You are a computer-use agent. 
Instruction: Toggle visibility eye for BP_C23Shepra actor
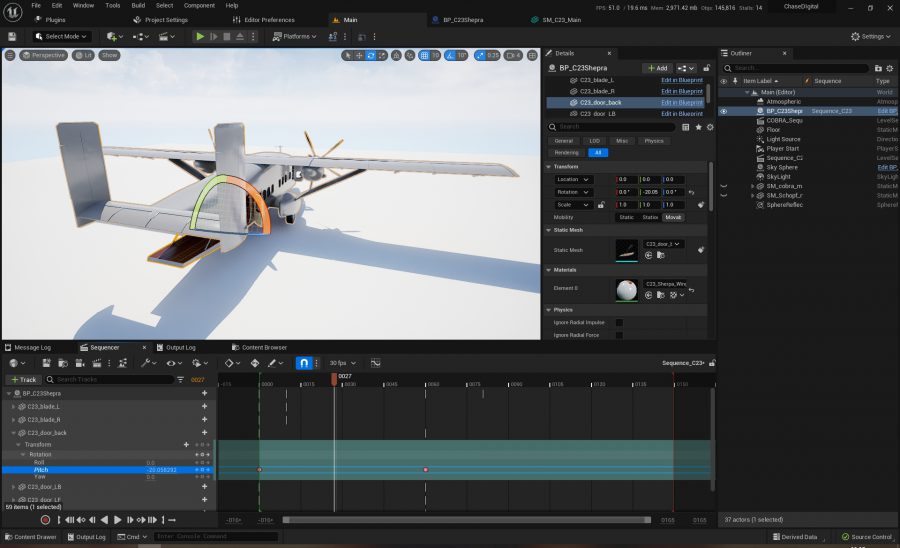click(x=724, y=111)
